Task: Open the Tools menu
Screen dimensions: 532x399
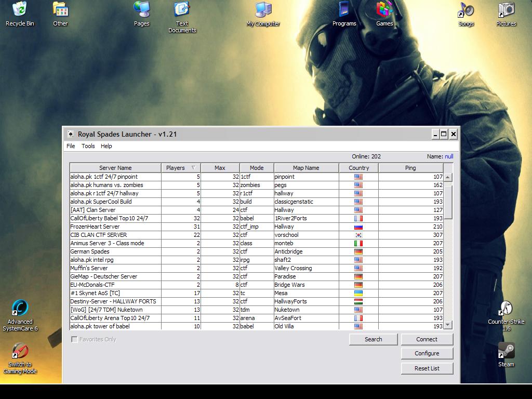Action: pyautogui.click(x=88, y=146)
